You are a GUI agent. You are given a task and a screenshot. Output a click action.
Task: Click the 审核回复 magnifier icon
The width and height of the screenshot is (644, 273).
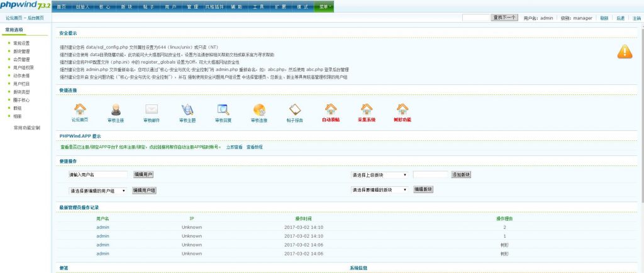(x=223, y=109)
